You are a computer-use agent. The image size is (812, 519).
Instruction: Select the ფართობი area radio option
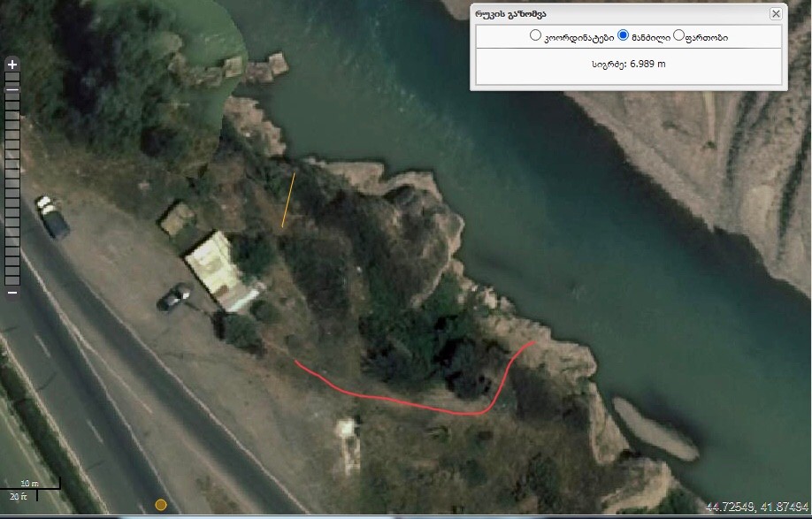click(x=678, y=35)
